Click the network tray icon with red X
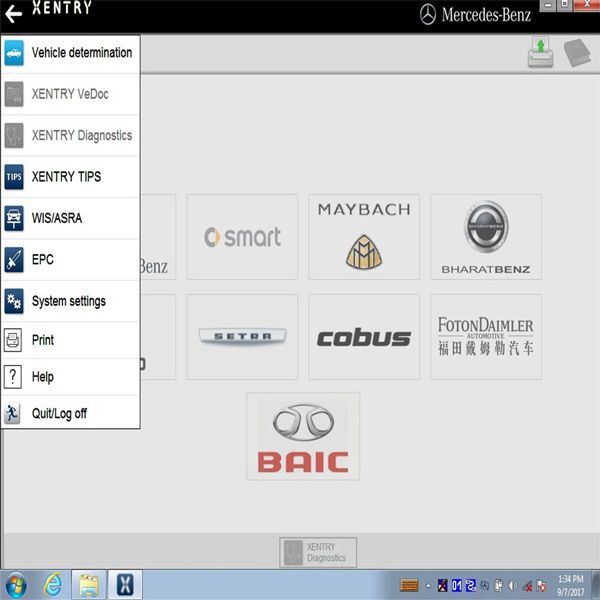The image size is (600, 600). (528, 586)
